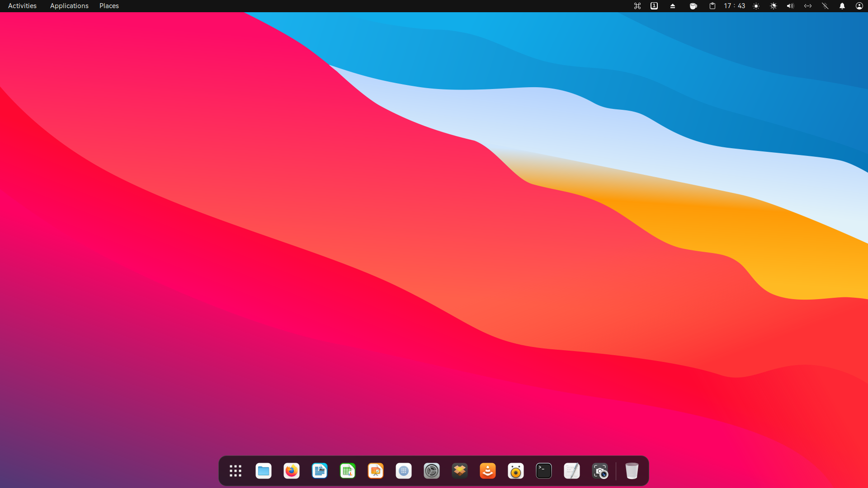Image resolution: width=868 pixels, height=488 pixels.
Task: Toggle the caffeine coffee cup icon
Action: click(x=693, y=6)
